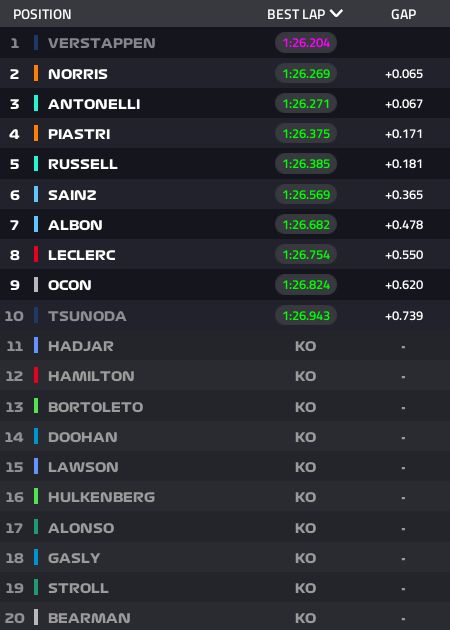The height and width of the screenshot is (630, 450).
Task: Open the PIASTRI driver row
Action: click(x=225, y=134)
